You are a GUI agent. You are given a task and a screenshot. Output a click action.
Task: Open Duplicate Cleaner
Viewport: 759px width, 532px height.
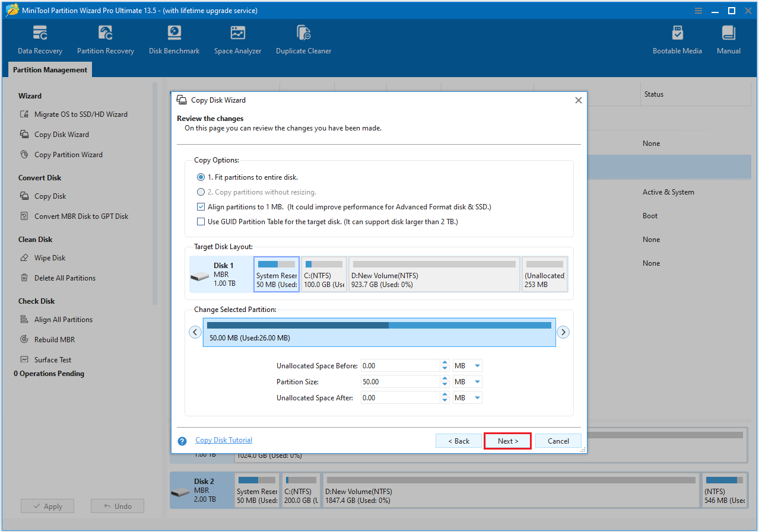coord(303,39)
